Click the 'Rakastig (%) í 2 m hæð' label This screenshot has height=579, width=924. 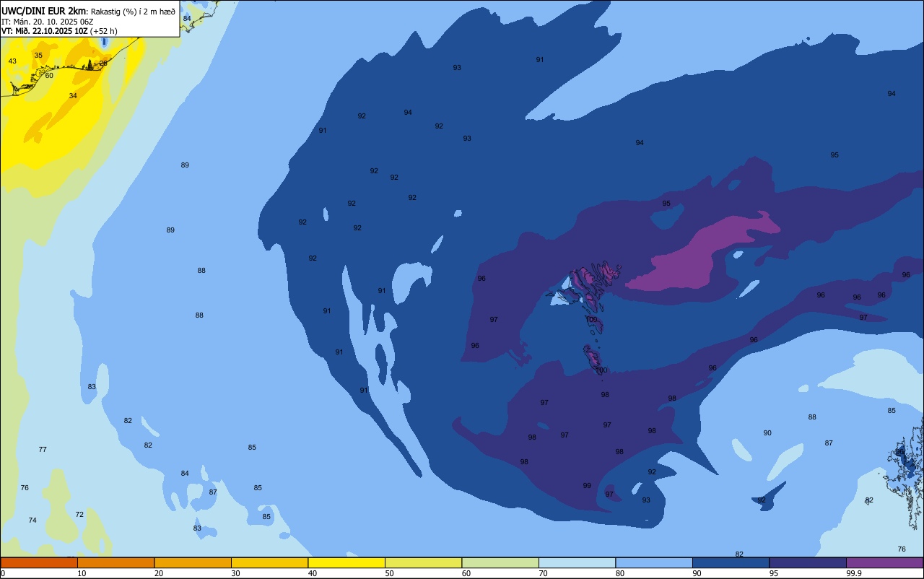133,12
